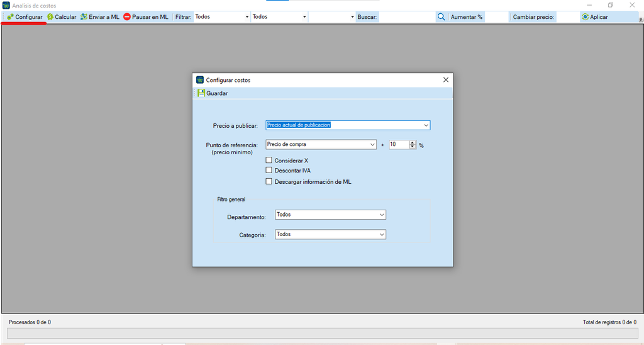This screenshot has height=345, width=644.
Task: Decrease the percentage with down arrow
Action: [413, 147]
